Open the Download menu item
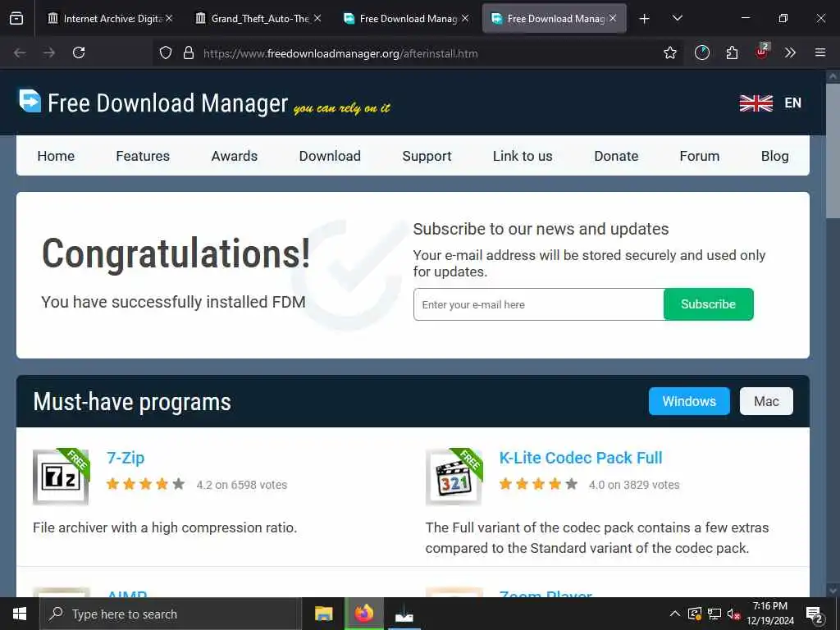 (x=330, y=156)
